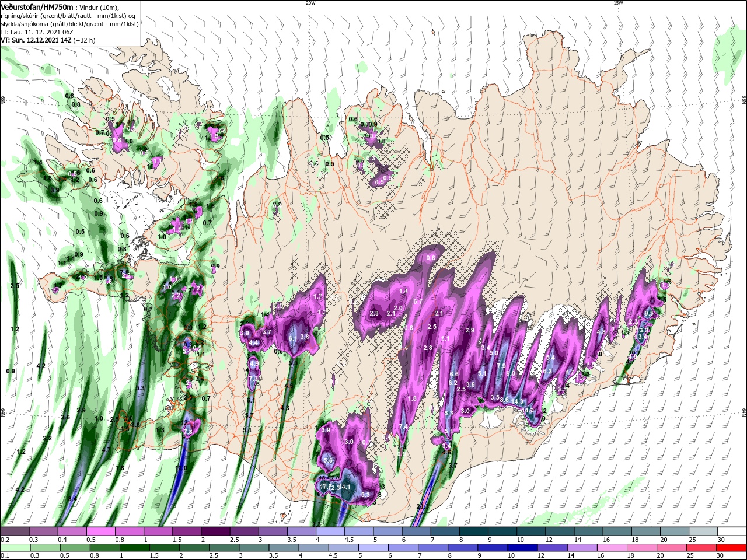The height and width of the screenshot is (560, 747).
Task: Click the bright pink swatch between 0.5 and 0.8
Action: (100, 531)
